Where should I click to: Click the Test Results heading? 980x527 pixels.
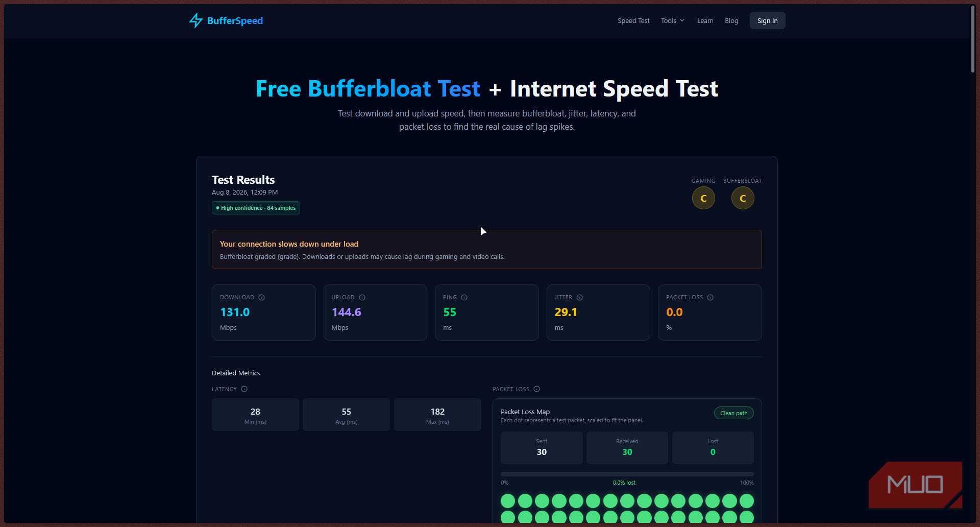243,180
